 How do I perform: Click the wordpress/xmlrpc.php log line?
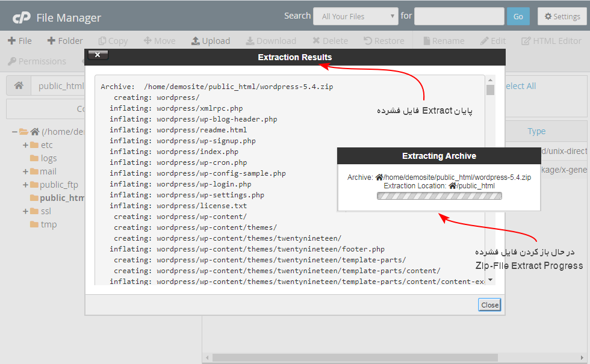[176, 108]
